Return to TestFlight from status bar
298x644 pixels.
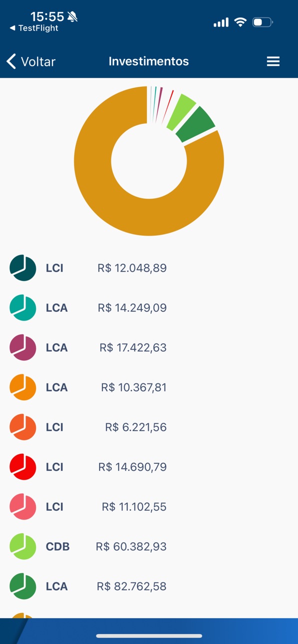click(x=34, y=28)
